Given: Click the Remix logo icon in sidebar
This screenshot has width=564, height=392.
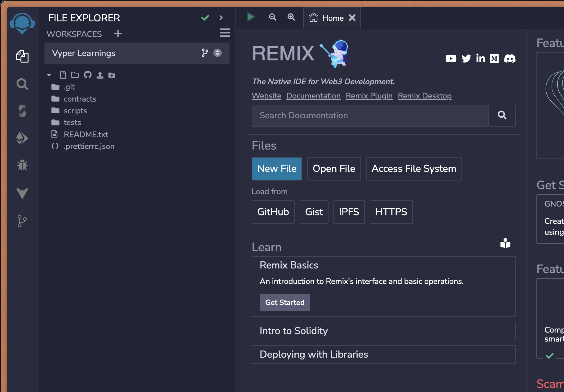Looking at the screenshot, I should (x=22, y=23).
